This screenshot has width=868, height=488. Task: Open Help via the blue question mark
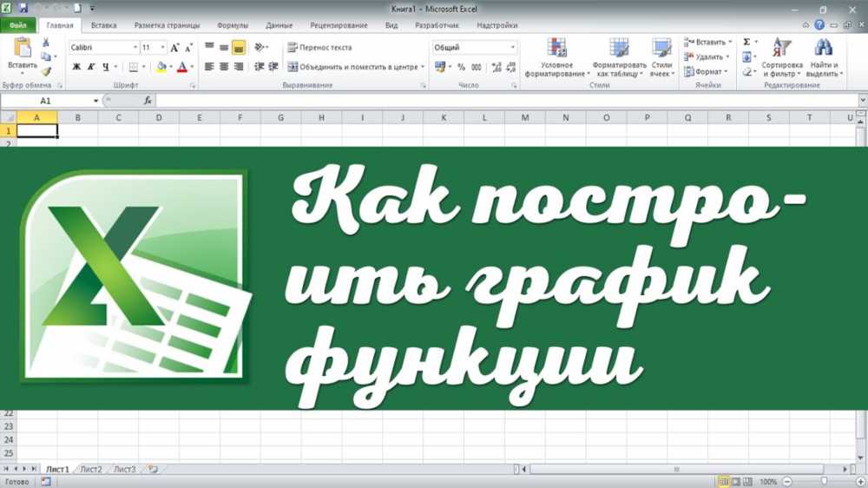[819, 25]
